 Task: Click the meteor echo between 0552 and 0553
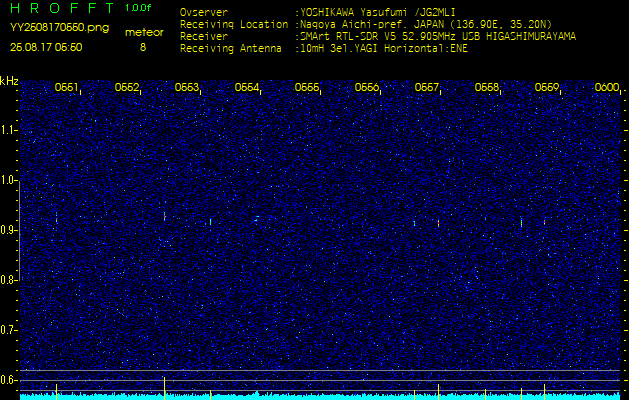(x=164, y=216)
